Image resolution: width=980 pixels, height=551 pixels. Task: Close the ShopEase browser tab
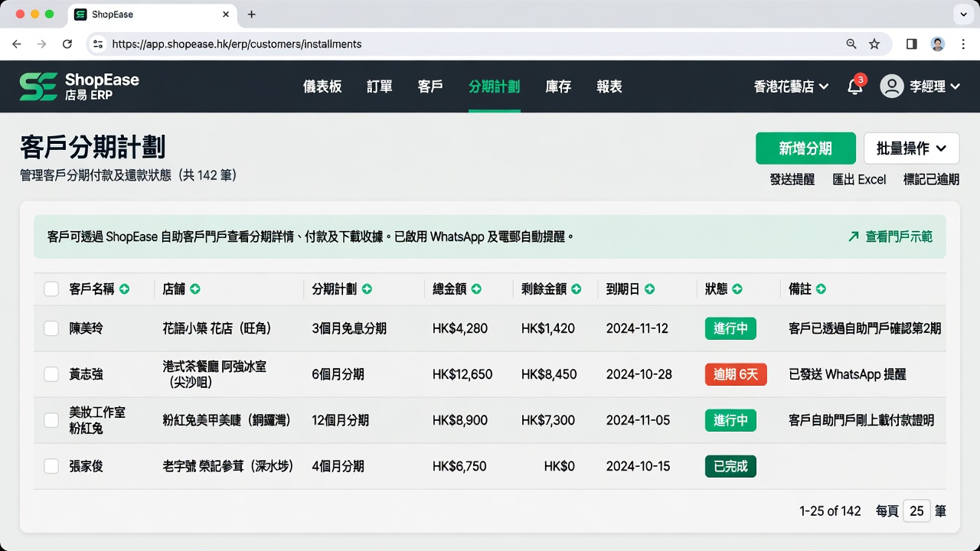[226, 15]
